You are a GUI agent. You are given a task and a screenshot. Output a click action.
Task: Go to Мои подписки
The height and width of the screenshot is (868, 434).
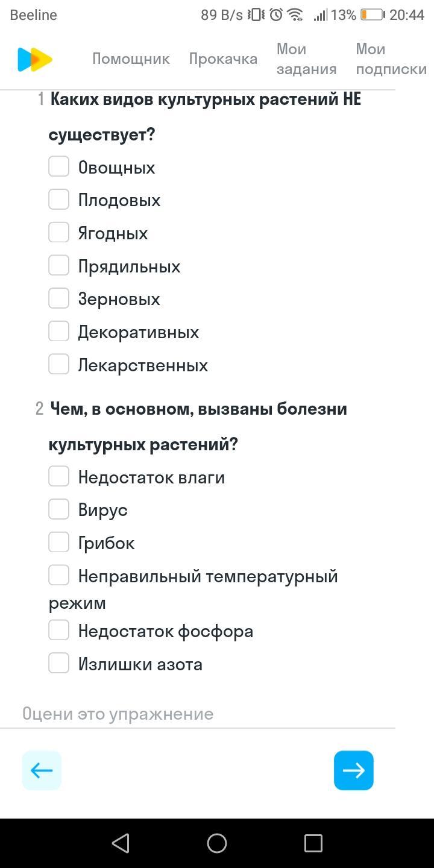(x=391, y=59)
